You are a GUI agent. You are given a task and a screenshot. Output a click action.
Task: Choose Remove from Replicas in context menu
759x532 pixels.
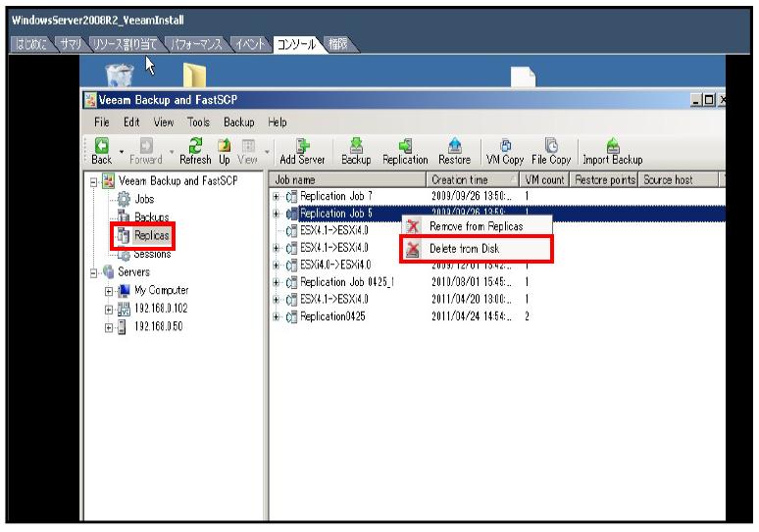point(477,226)
